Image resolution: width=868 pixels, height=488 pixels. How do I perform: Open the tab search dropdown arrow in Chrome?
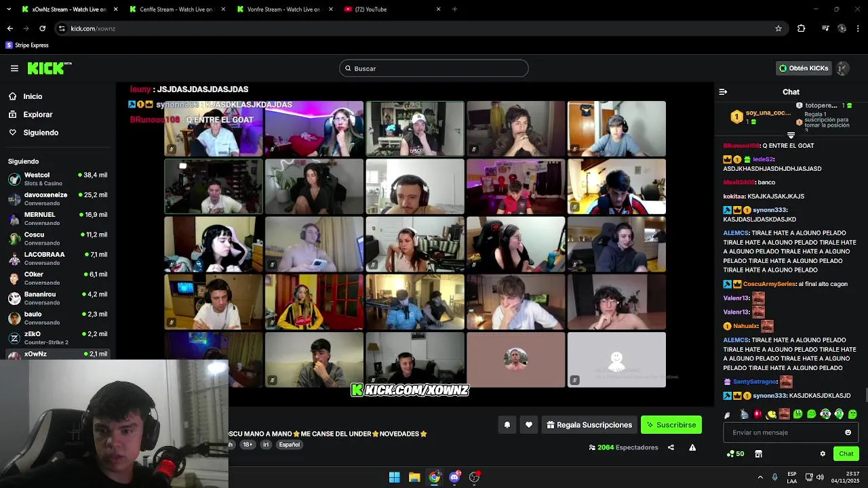(x=9, y=9)
